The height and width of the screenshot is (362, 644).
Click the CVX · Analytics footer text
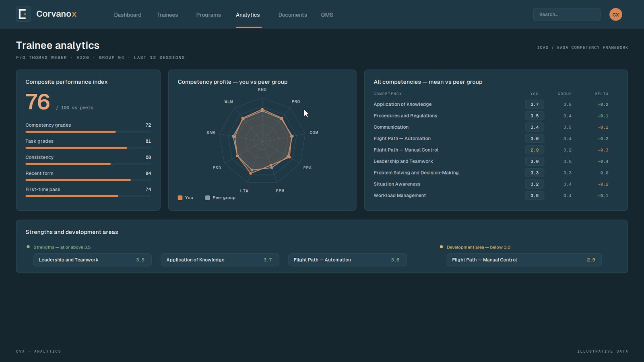click(x=39, y=352)
